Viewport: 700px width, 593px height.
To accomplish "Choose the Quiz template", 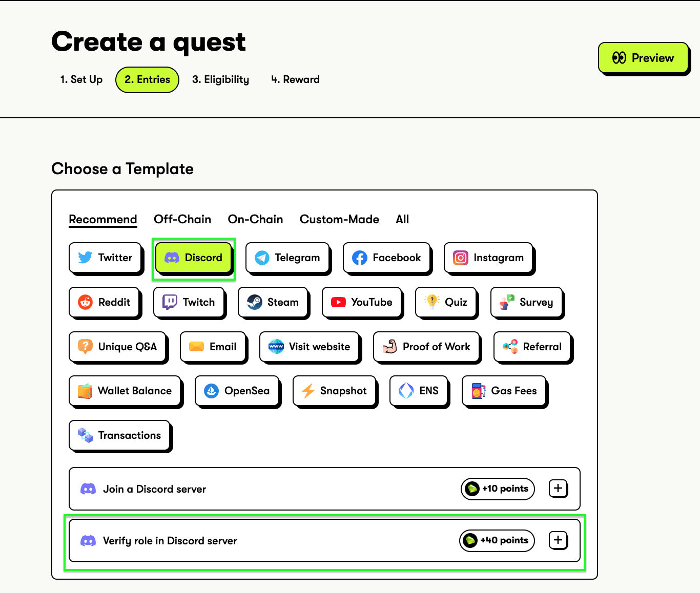I will [x=446, y=302].
